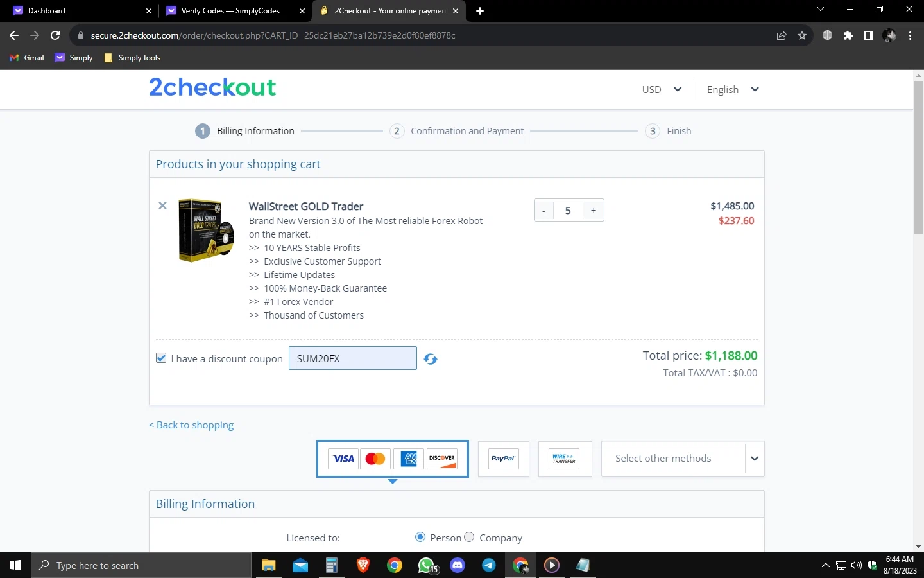Remove WallStreet GOLD Trader from cart

[x=162, y=206]
